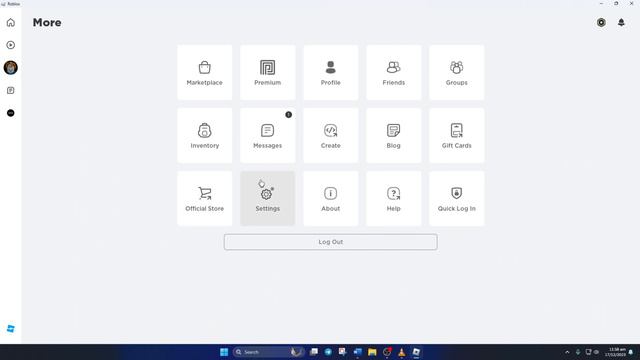Open the Friends tile
This screenshot has height=360, width=640.
pyautogui.click(x=393, y=73)
